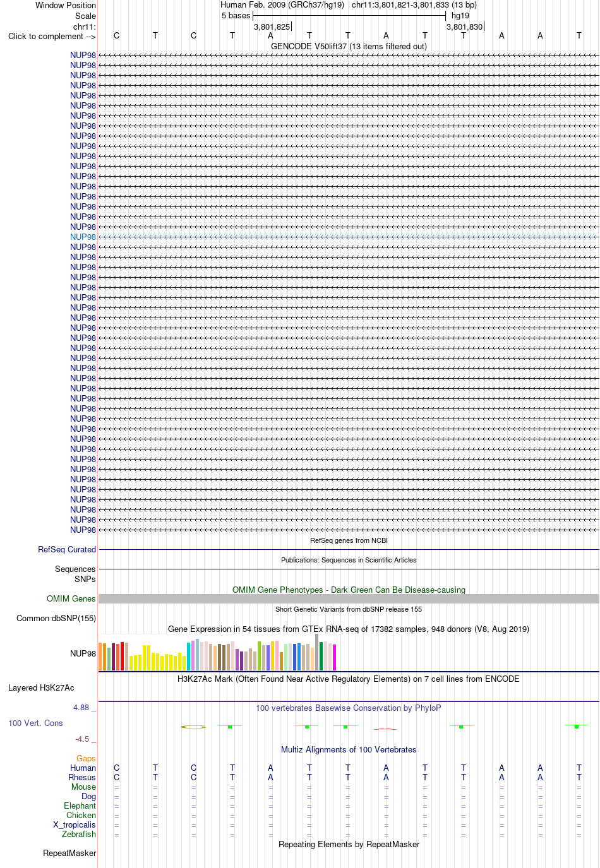Select the Rhesus alignment row label
Viewport: 600px width, 868px height.
point(82,778)
